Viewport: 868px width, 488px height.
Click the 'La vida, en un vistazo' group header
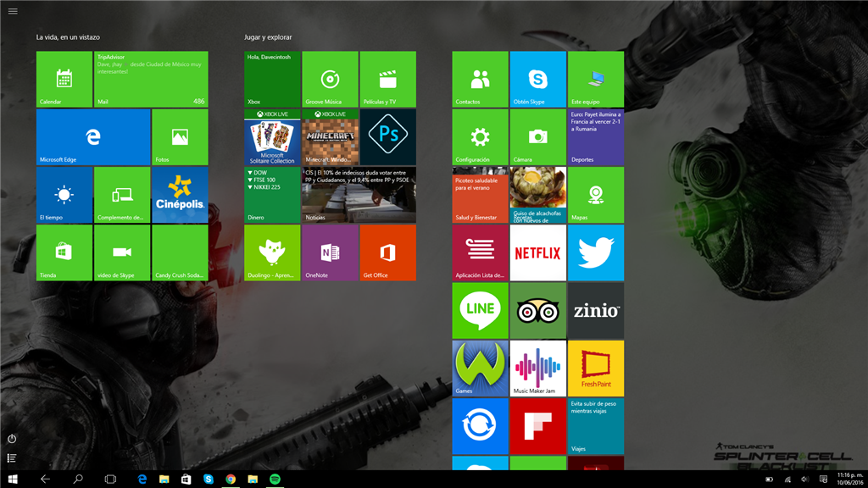point(68,37)
